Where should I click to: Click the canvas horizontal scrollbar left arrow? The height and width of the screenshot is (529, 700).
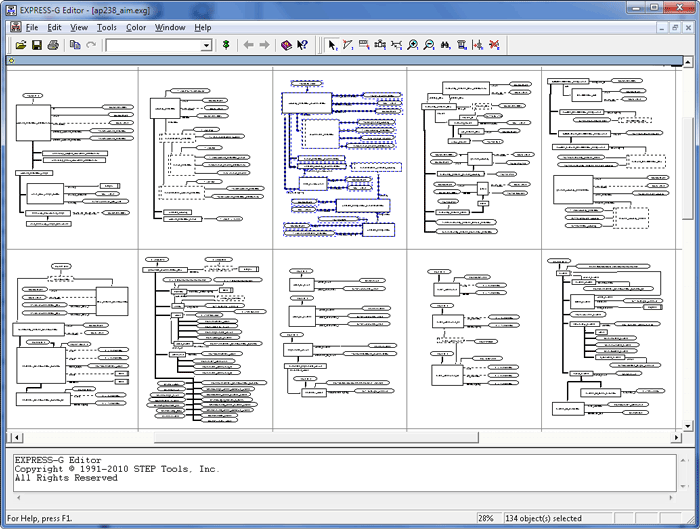click(x=17, y=437)
